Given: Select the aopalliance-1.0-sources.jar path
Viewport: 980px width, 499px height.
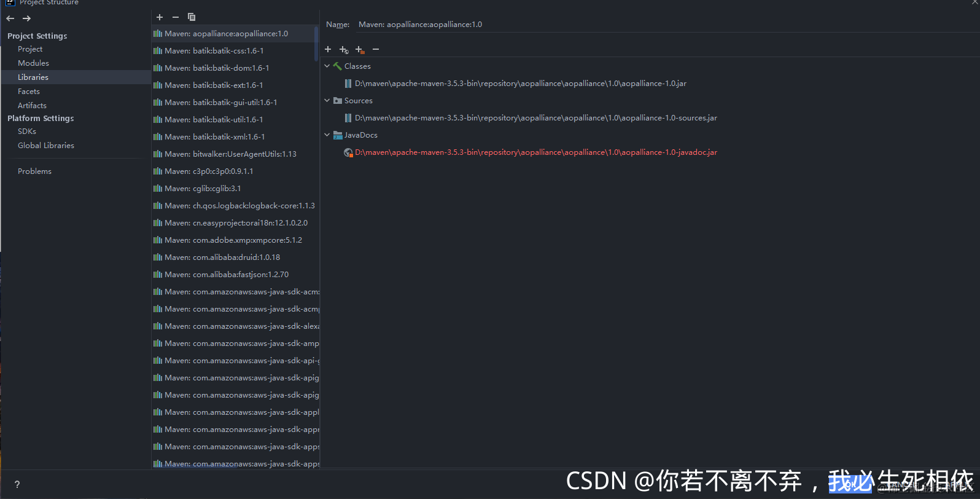Looking at the screenshot, I should point(536,118).
